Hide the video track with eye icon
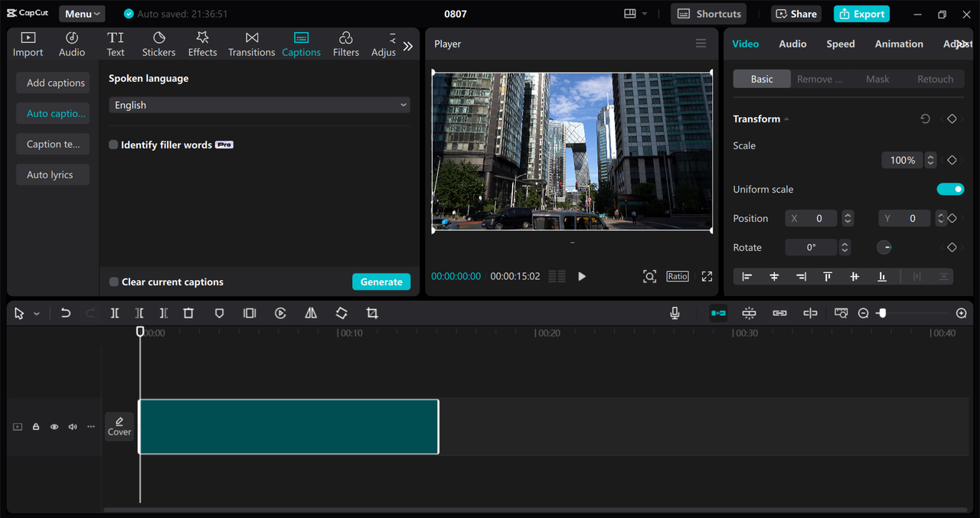This screenshot has height=518, width=980. [54, 427]
